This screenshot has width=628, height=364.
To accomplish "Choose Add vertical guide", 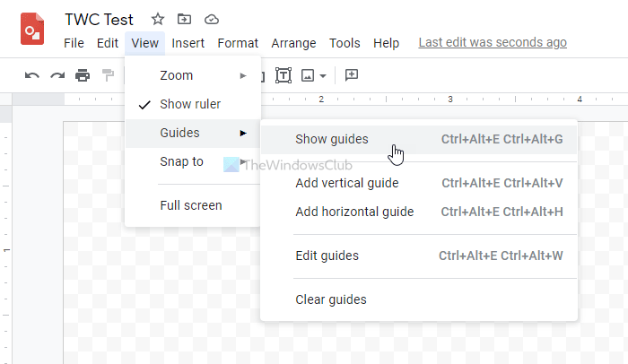I will point(347,183).
